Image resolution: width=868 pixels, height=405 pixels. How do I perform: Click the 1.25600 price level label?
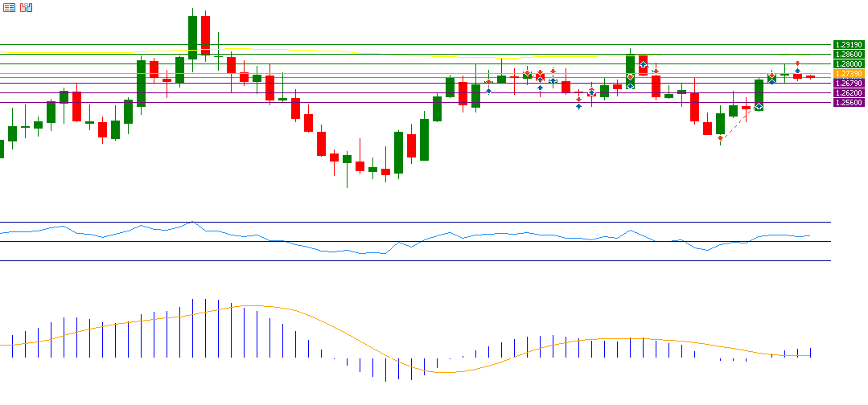848,103
